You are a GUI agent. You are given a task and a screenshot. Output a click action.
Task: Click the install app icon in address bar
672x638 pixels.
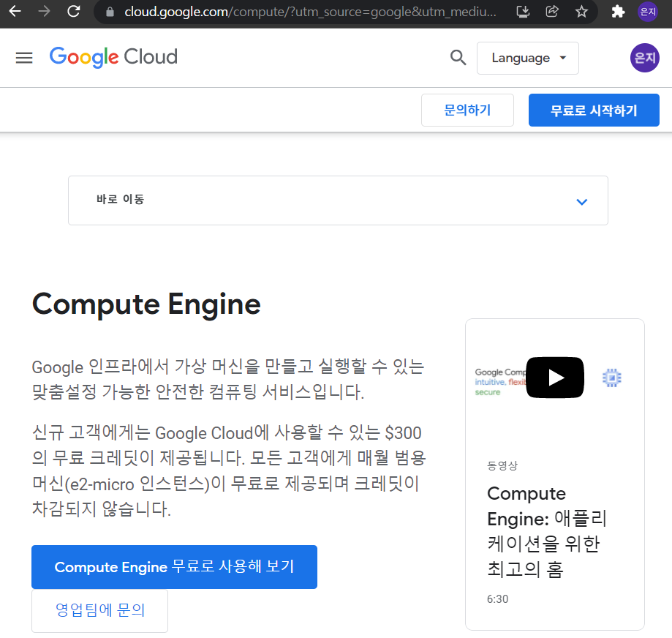tap(523, 12)
